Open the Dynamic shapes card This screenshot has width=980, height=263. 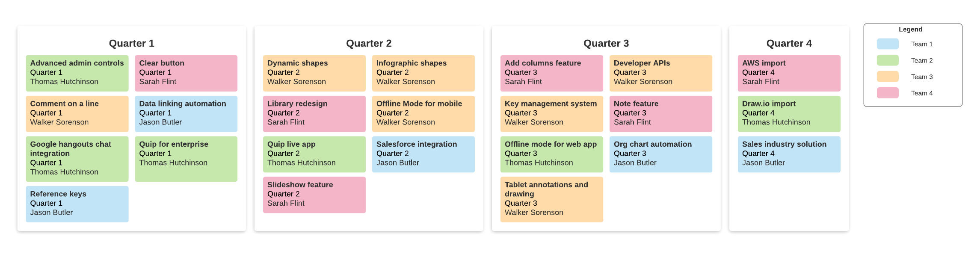pos(314,73)
